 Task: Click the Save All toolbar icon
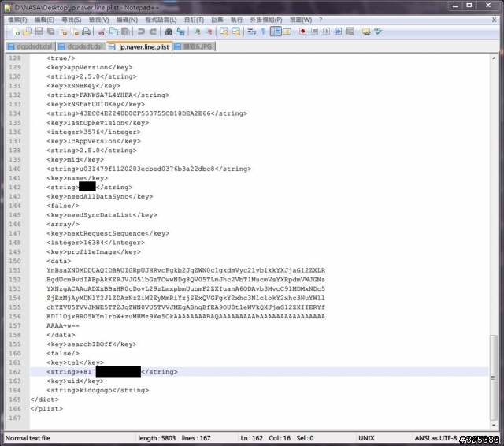[x=50, y=32]
